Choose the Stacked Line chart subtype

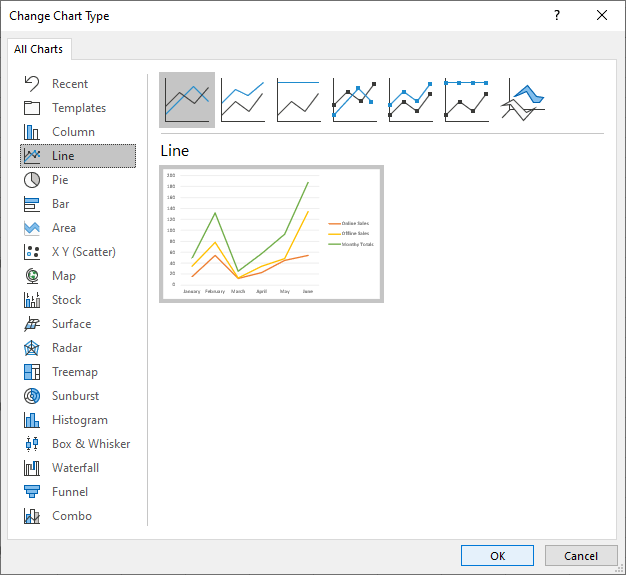(243, 100)
